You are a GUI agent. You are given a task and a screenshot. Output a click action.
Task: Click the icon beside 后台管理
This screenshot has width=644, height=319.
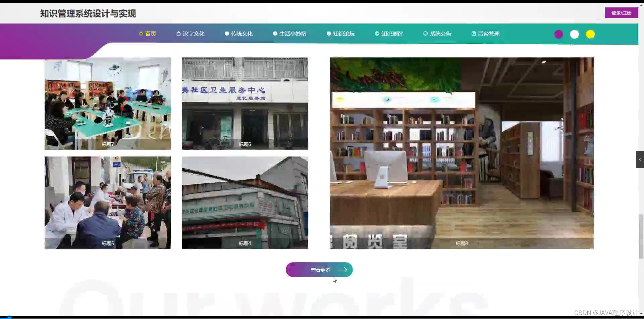click(474, 34)
